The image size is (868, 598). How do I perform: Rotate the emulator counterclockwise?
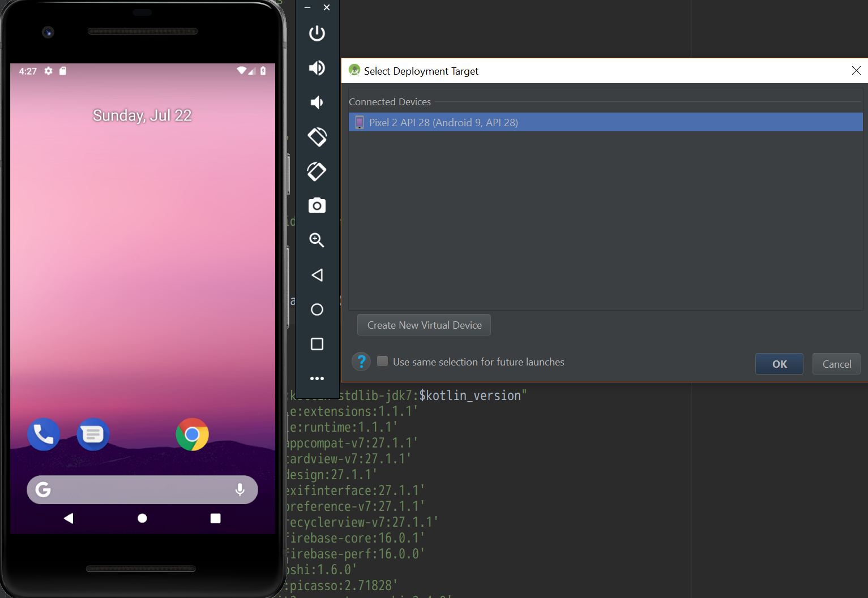click(317, 137)
